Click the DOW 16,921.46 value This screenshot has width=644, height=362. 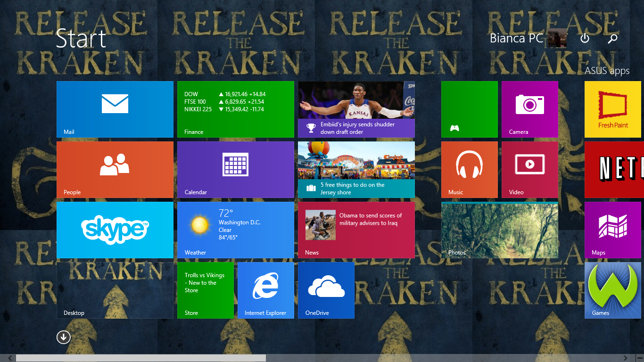pos(242,94)
